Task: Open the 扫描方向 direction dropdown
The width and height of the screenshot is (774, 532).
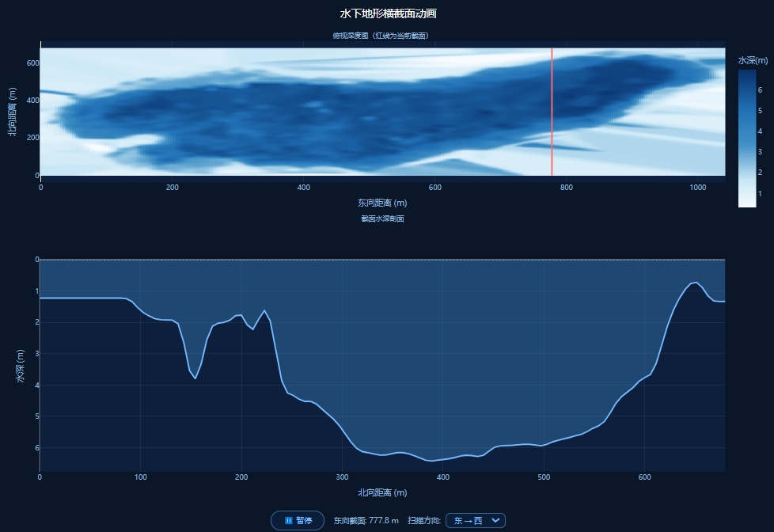Action: (475, 520)
